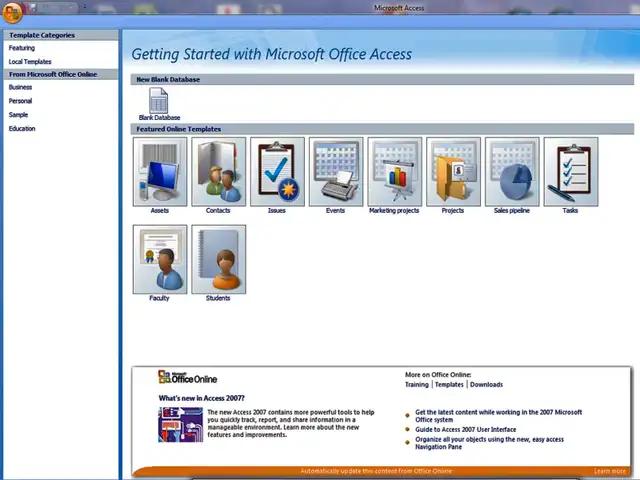
Task: Open the Featuring category
Action: coord(22,48)
